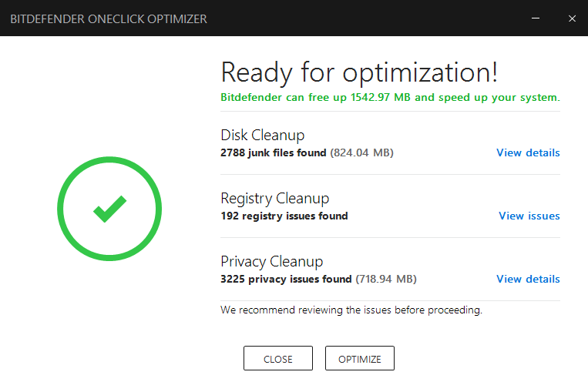588x392 pixels.
Task: Open View details for Disk Cleanup
Action: [x=528, y=152]
